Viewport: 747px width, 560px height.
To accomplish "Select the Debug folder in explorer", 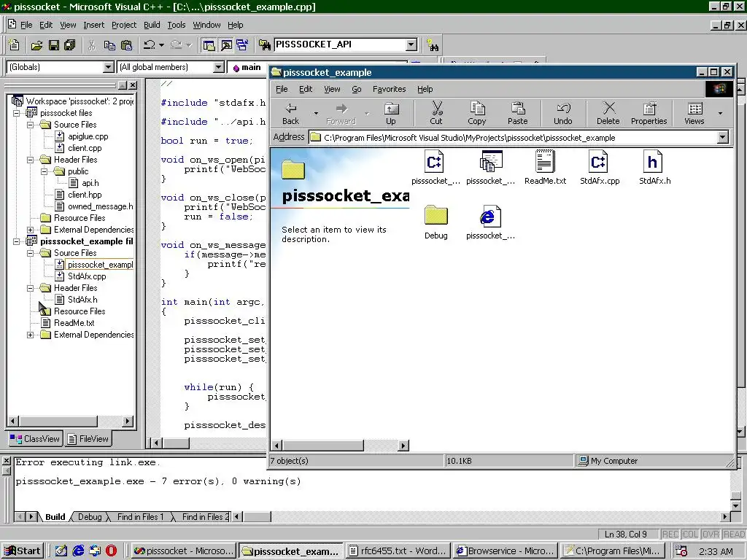I will click(x=436, y=222).
